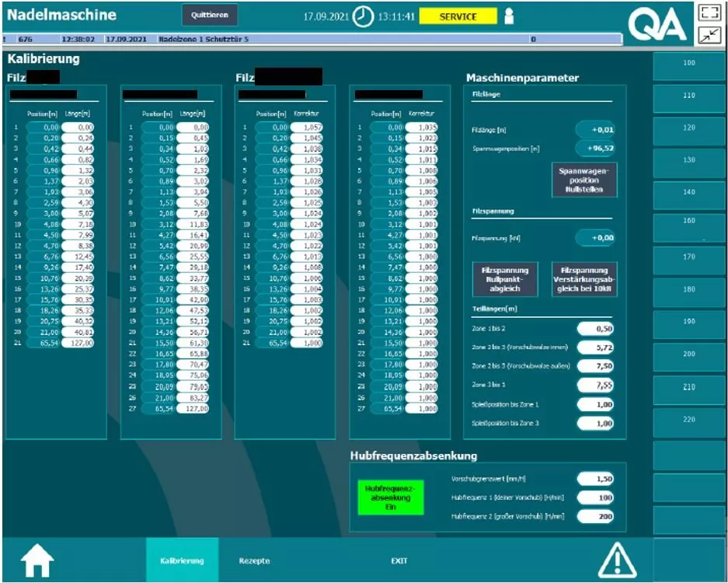Click Korrektur value 1,023 in fourth table
The height and width of the screenshot is (583, 728).
(422, 138)
